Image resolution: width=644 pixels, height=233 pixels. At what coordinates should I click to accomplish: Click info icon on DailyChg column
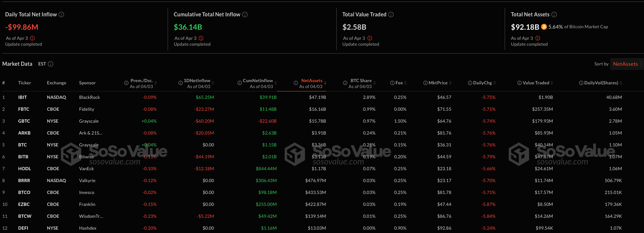(x=470, y=83)
